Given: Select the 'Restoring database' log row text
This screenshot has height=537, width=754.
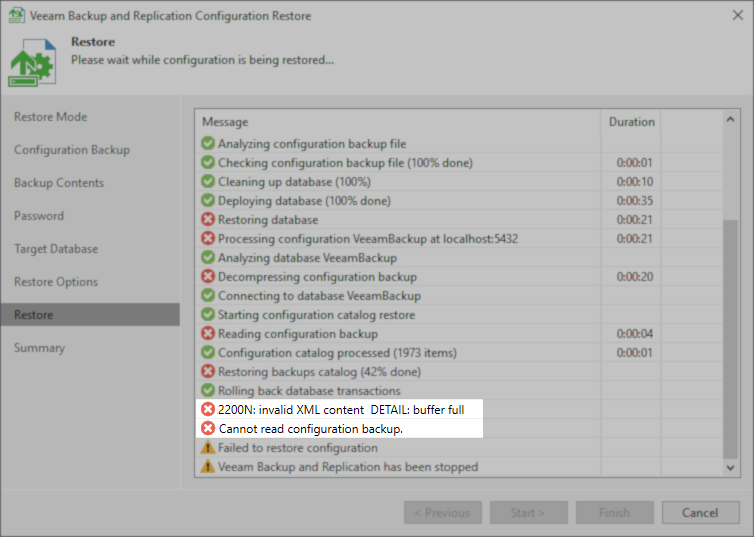Looking at the screenshot, I should 268,220.
